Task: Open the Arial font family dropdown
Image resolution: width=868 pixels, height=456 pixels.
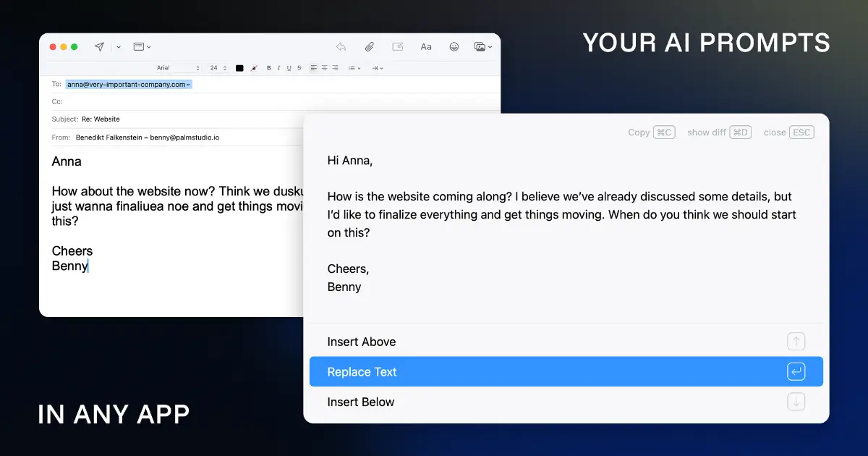Action: [178, 68]
